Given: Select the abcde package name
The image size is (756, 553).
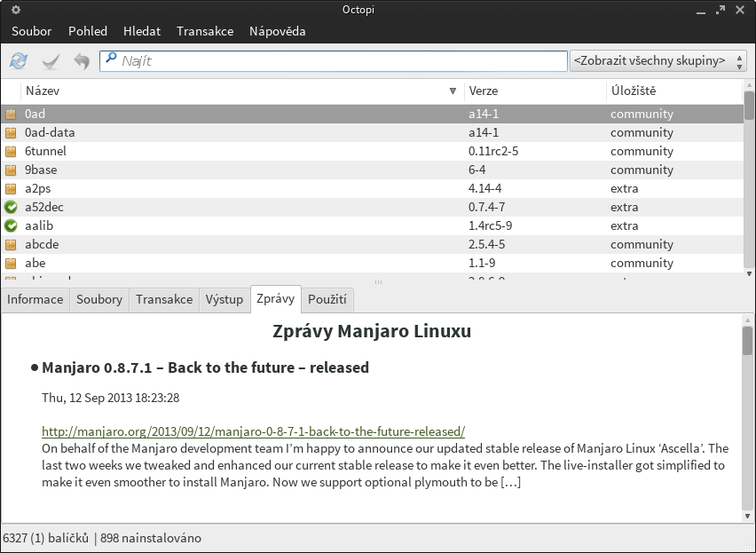Looking at the screenshot, I should click(42, 244).
